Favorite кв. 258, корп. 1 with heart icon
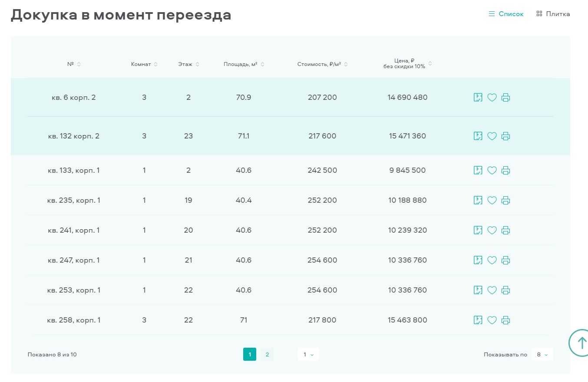 (492, 320)
